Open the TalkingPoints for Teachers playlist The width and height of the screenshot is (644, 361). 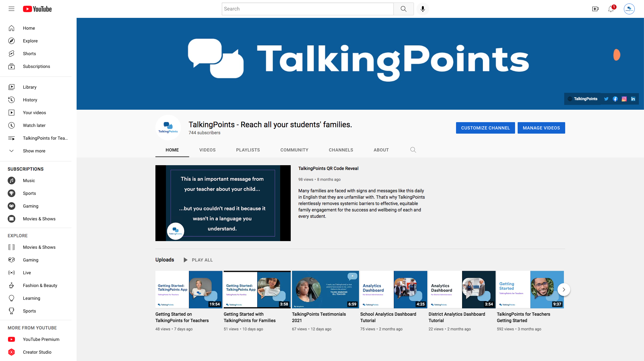36,138
